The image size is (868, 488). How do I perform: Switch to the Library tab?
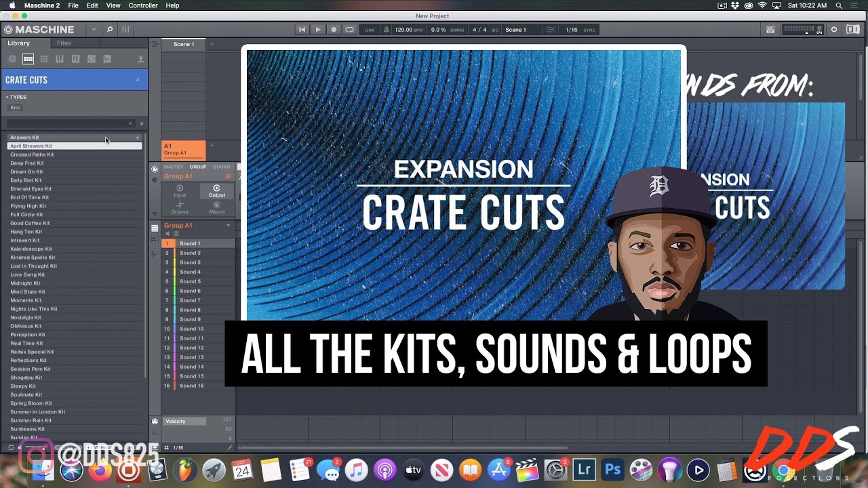19,43
